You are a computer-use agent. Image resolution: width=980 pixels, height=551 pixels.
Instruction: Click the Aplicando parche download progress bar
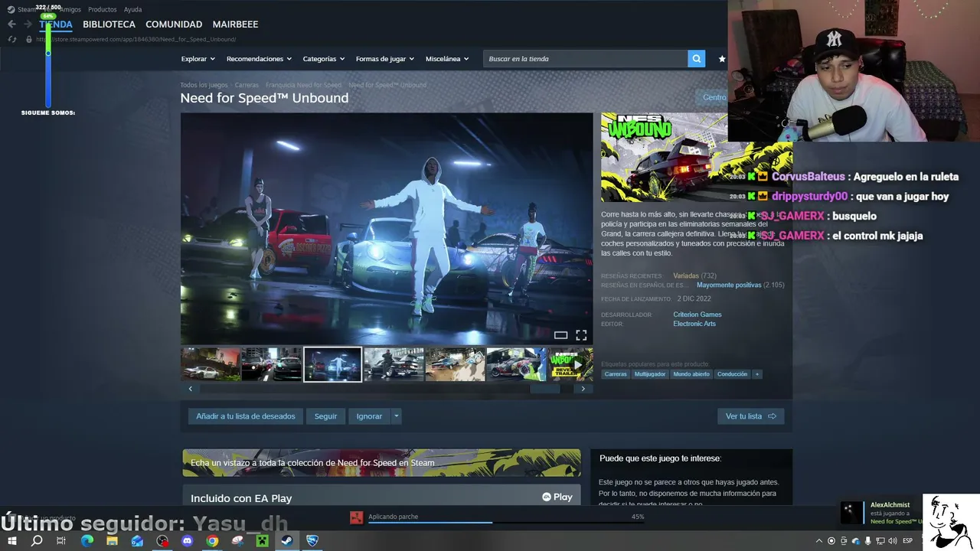pos(506,522)
